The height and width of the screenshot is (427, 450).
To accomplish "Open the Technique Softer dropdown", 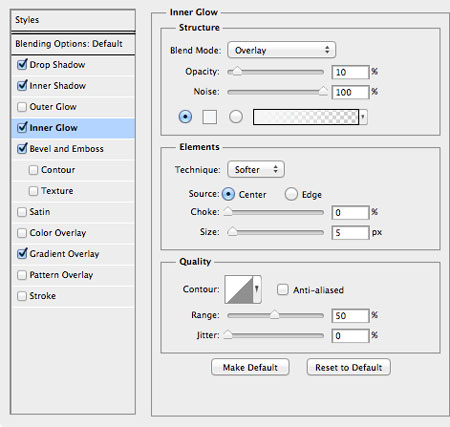I will tap(256, 169).
